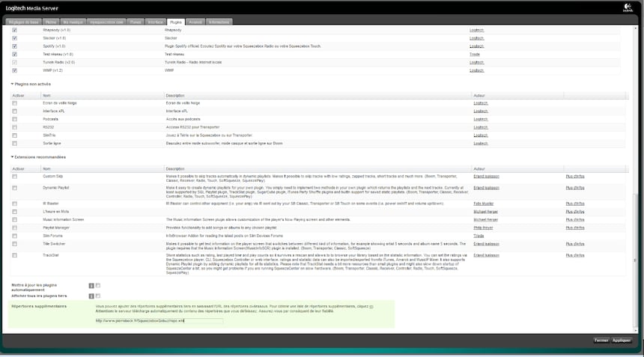
Task: Open 'Plus d'infos' link for TrackStat
Action: point(575,255)
